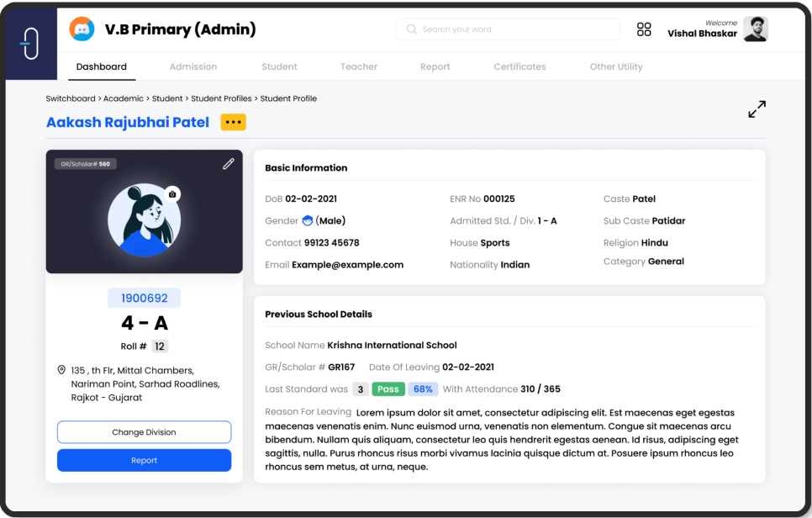
Task: Go to the Certificates tab
Action: pyautogui.click(x=519, y=66)
